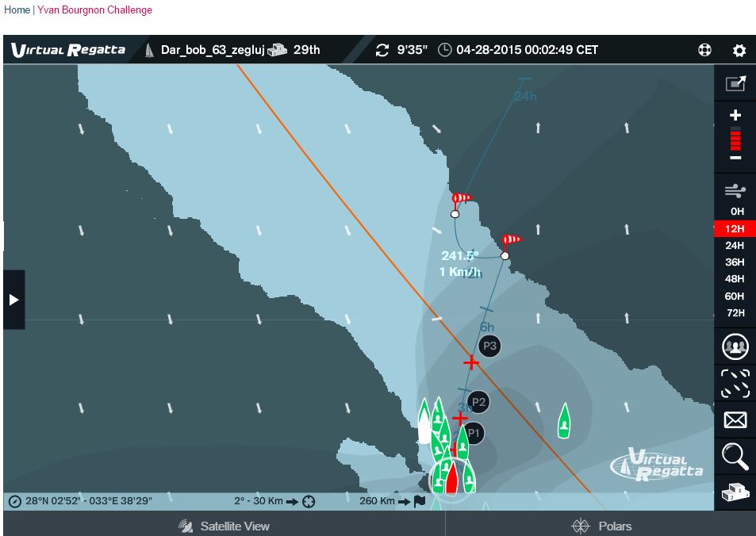Click the P3 waypoint marker

coord(489,346)
